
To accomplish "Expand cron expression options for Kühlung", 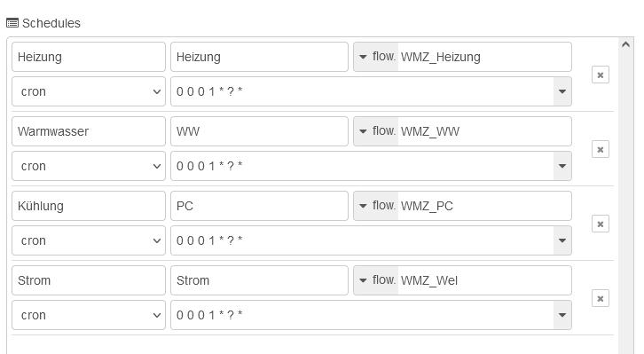I will 562,240.
